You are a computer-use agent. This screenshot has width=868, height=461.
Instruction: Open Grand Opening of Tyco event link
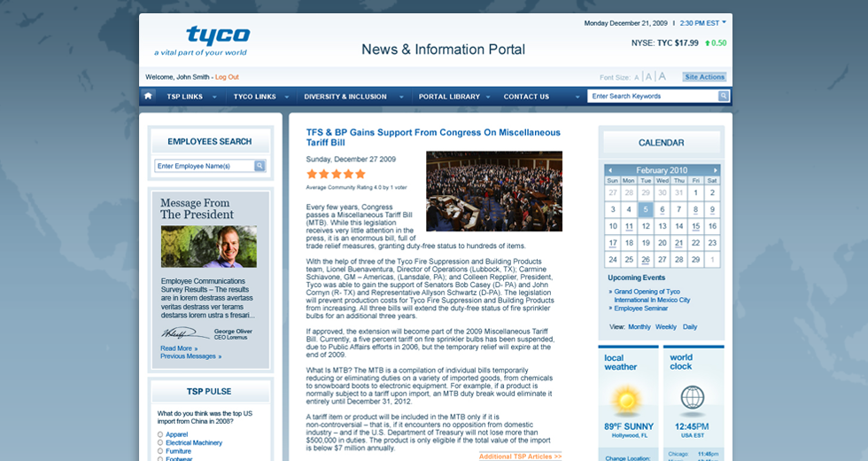652,295
